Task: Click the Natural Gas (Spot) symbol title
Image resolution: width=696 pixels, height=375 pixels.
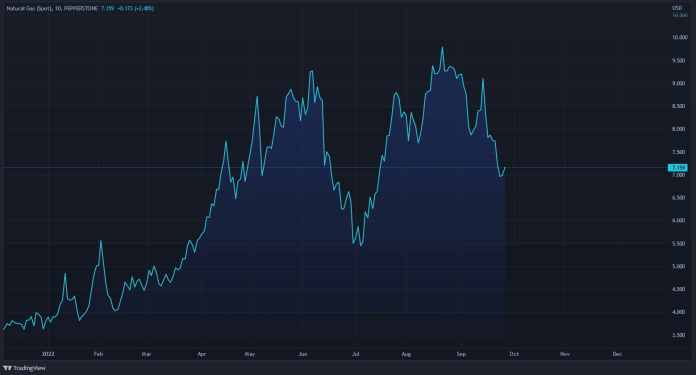Action: [x=29, y=8]
